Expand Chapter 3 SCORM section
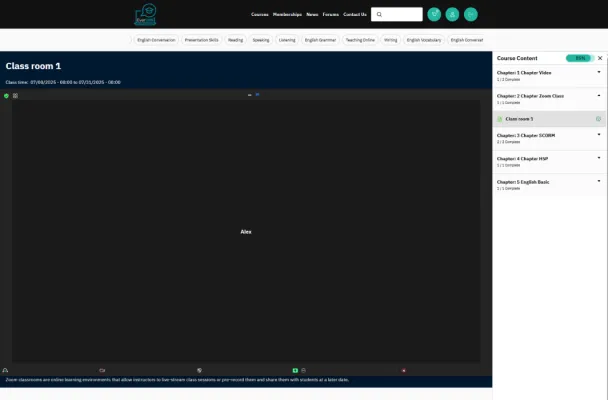 click(x=598, y=135)
